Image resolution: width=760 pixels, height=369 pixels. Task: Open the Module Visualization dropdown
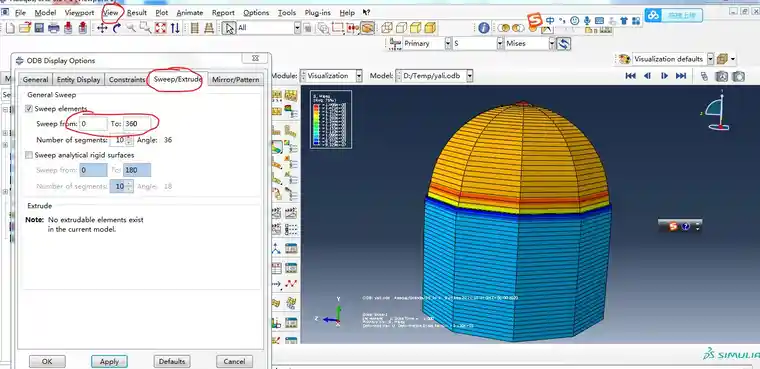[359, 76]
